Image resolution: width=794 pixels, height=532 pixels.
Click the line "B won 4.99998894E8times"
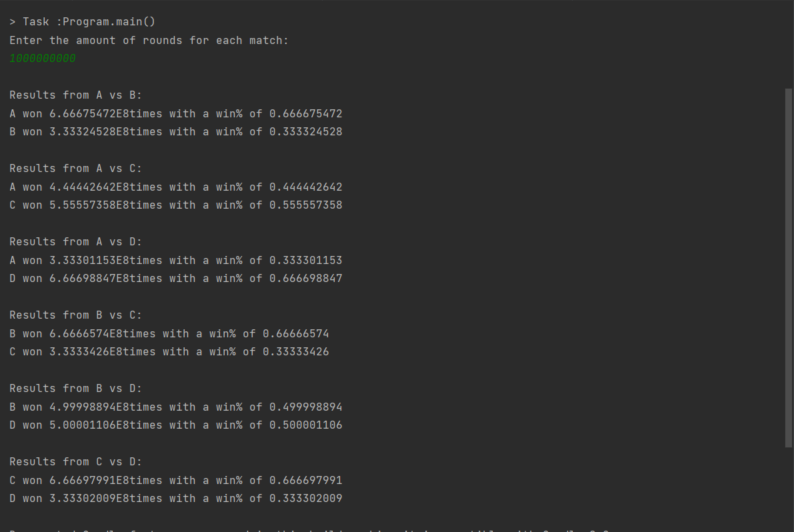175,407
